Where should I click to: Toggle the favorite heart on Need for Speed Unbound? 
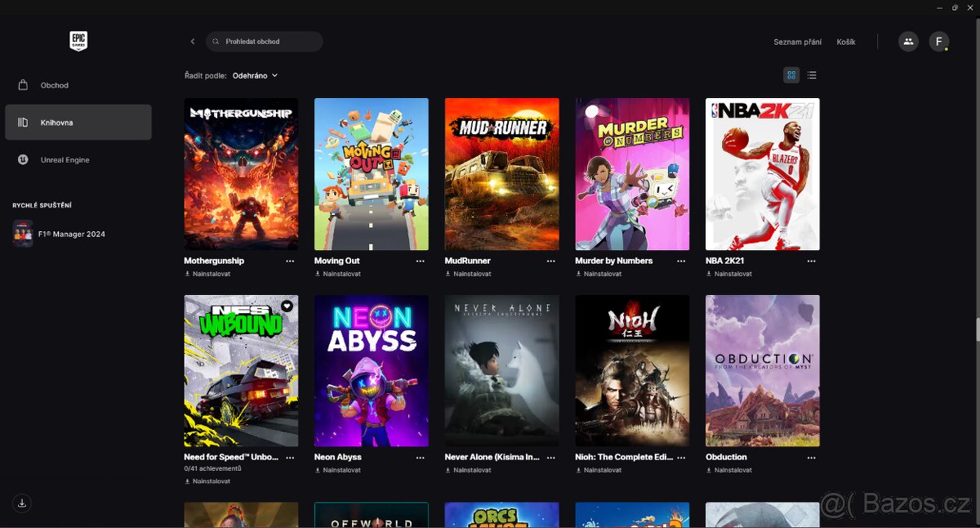pyautogui.click(x=287, y=305)
